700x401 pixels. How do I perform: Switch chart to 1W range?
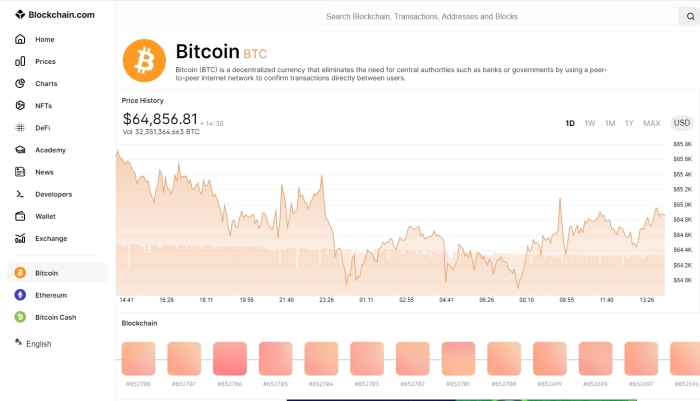(590, 123)
